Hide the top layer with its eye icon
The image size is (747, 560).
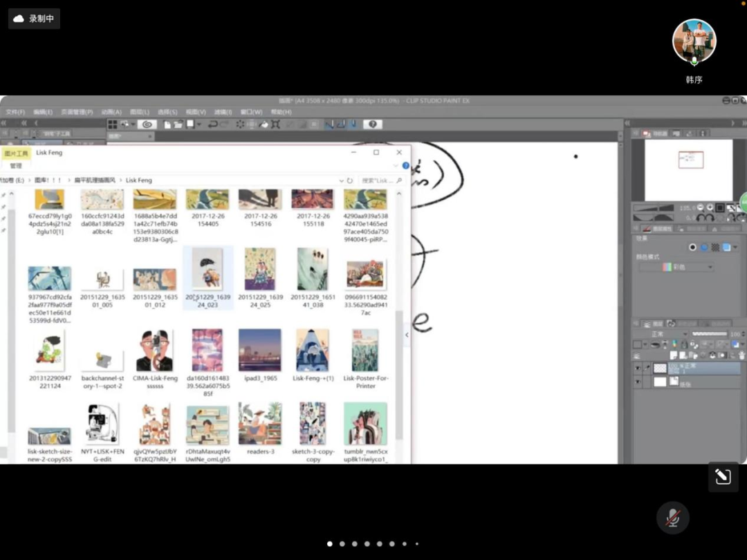tap(638, 368)
